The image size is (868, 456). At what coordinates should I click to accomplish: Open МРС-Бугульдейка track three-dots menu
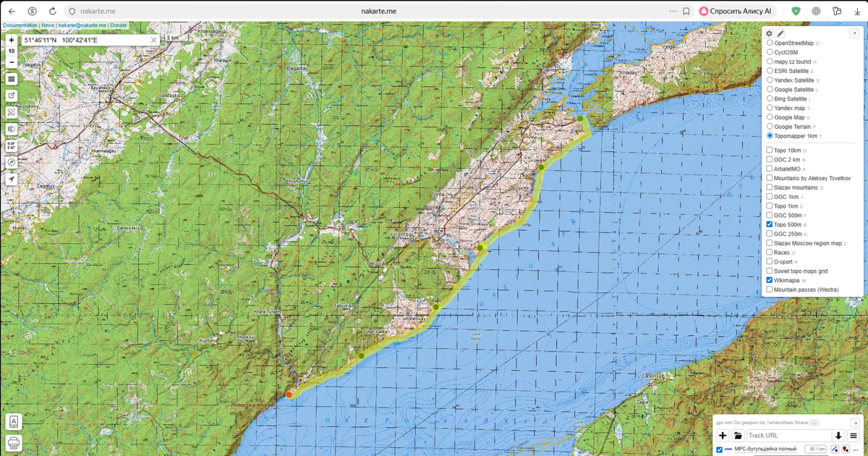click(856, 449)
